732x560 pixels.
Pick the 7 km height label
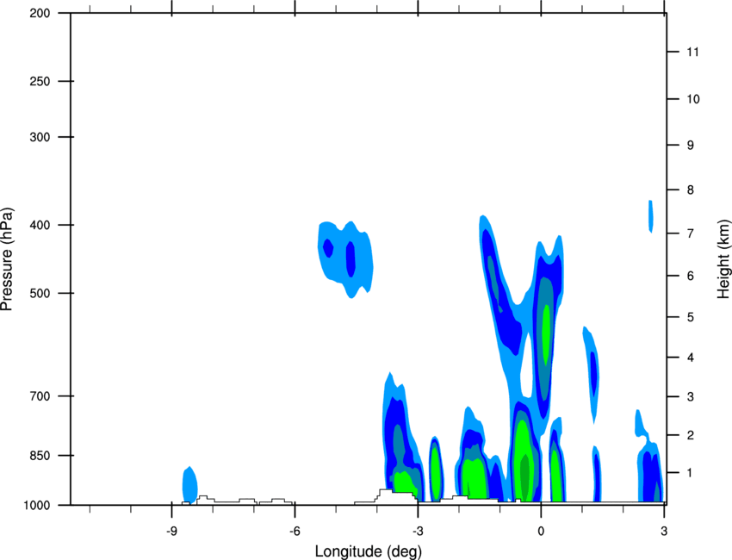[690, 233]
